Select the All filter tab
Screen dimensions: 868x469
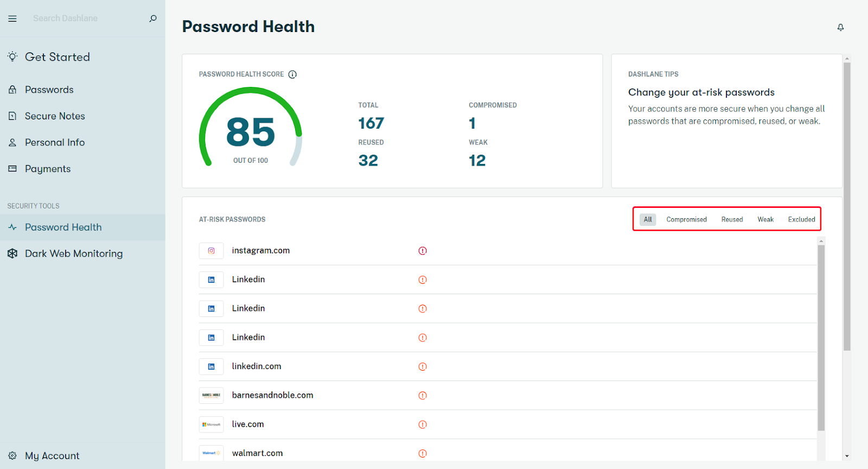(648, 219)
